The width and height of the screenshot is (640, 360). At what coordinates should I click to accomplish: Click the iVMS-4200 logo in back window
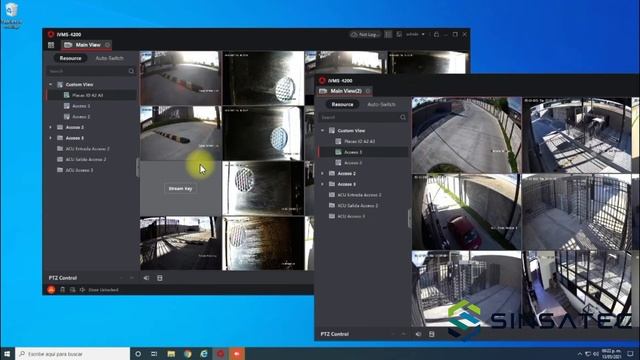tap(51, 34)
